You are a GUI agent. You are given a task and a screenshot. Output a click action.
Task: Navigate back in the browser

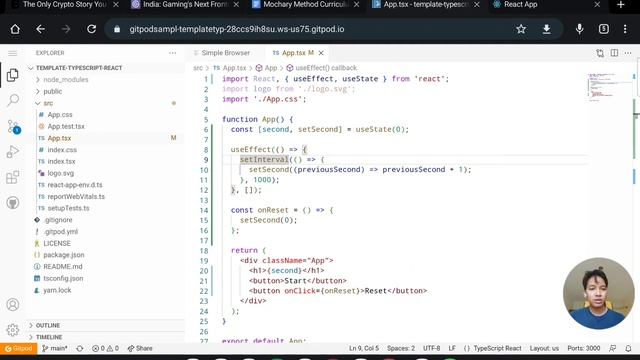point(40,29)
